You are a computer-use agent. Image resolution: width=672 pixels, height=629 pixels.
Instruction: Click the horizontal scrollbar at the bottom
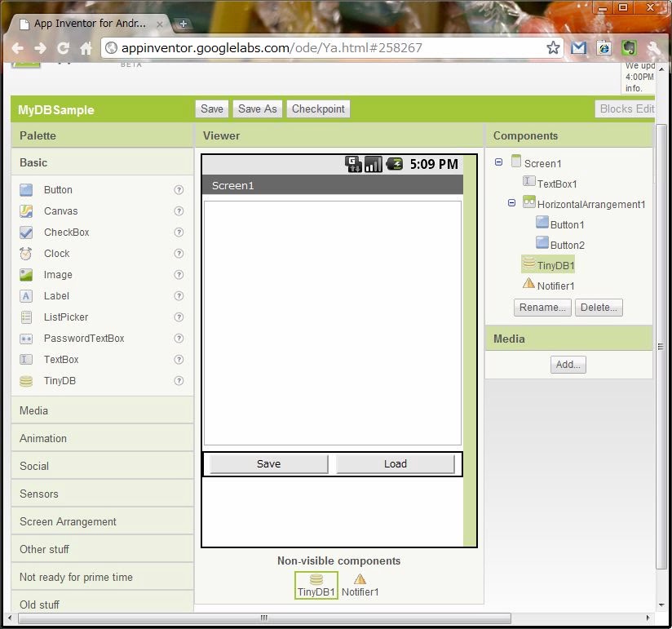point(261,618)
